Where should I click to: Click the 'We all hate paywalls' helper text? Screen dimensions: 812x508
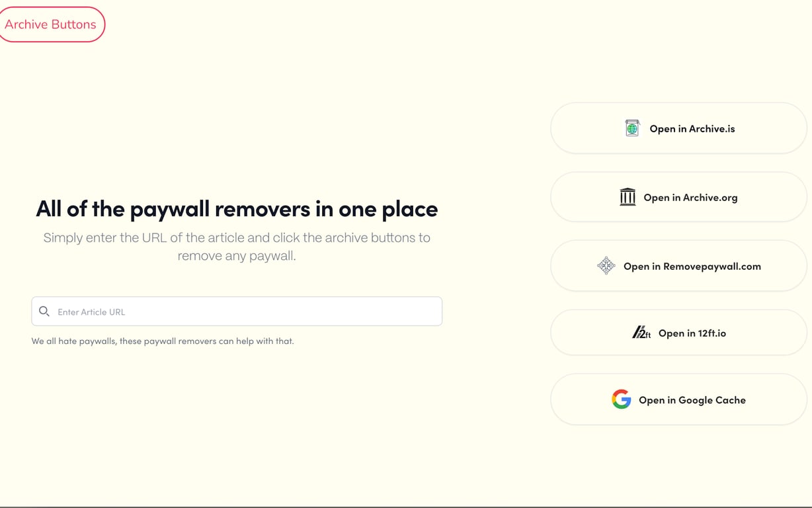(x=162, y=341)
